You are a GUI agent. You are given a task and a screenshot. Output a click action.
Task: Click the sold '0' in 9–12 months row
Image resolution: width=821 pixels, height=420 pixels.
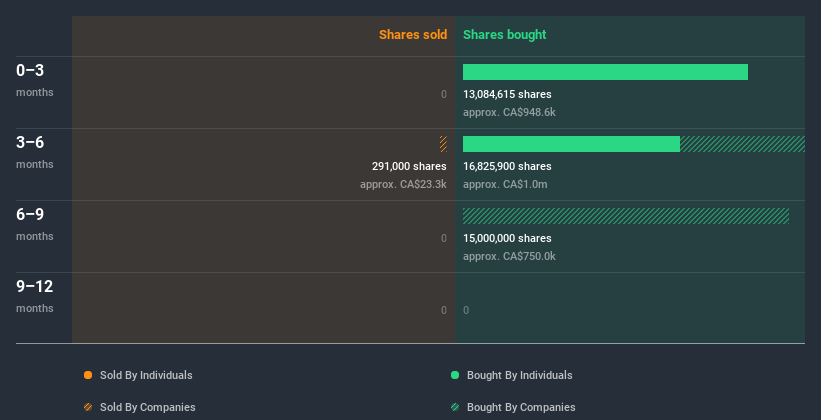[443, 310]
